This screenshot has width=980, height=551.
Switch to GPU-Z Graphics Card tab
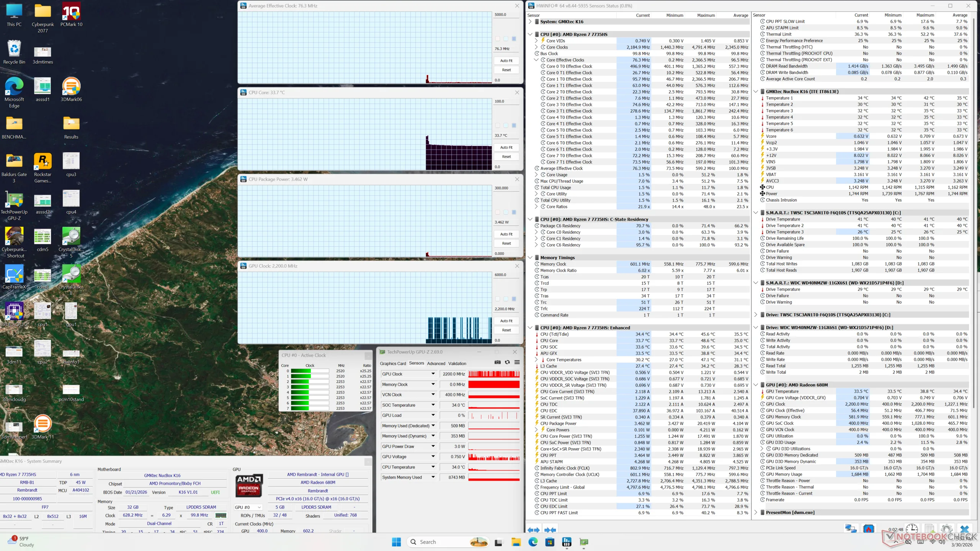[x=393, y=364]
